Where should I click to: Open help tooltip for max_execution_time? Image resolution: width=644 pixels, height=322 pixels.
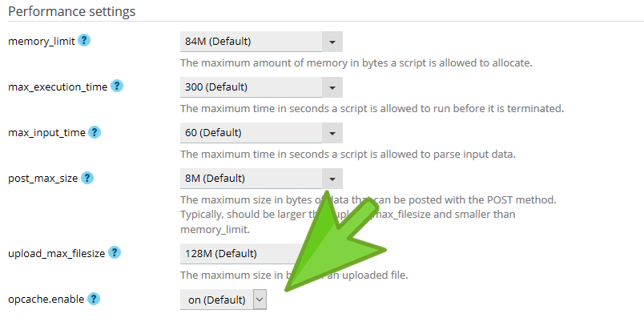117,86
